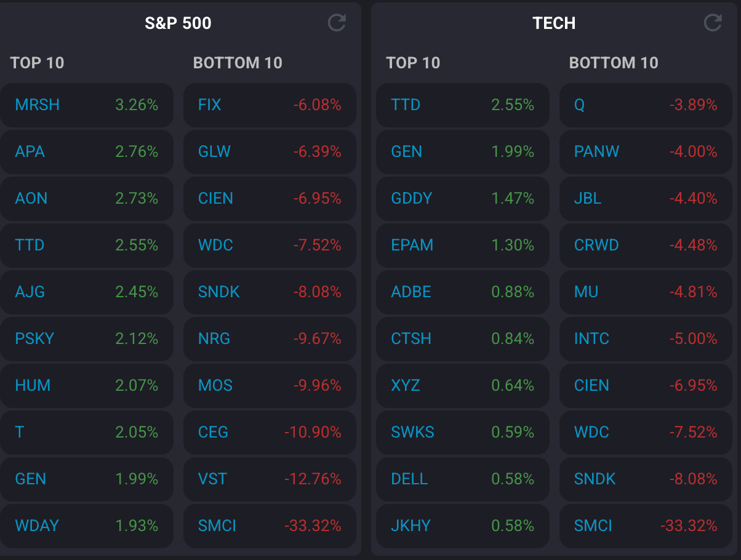Open the VST ticker in Bottom 10

point(213,479)
